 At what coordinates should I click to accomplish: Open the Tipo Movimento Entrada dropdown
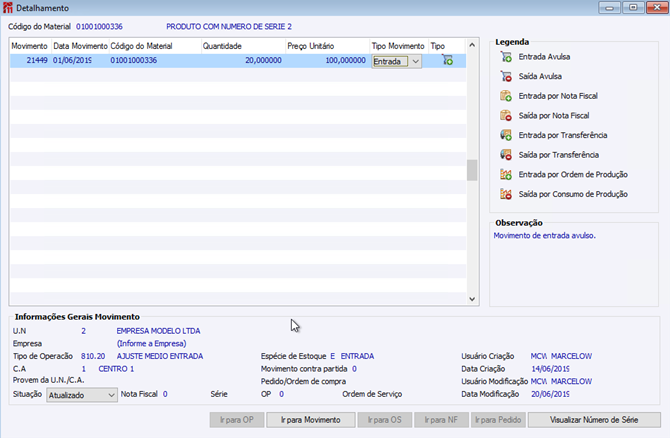pos(415,62)
